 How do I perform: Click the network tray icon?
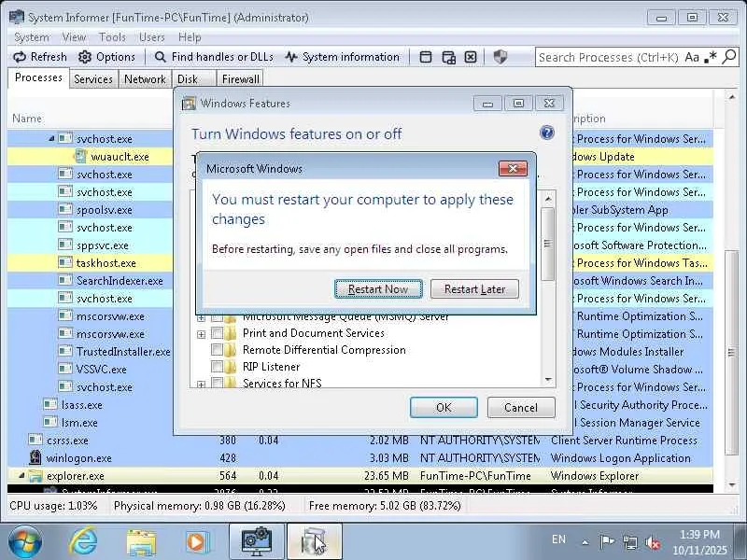pyautogui.click(x=629, y=542)
